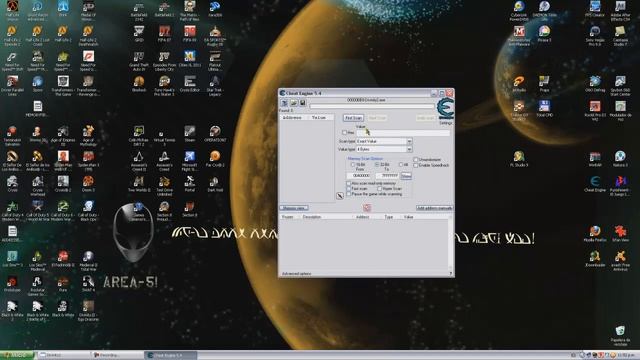Click the From address field
640x360 pixels.
click(359, 176)
